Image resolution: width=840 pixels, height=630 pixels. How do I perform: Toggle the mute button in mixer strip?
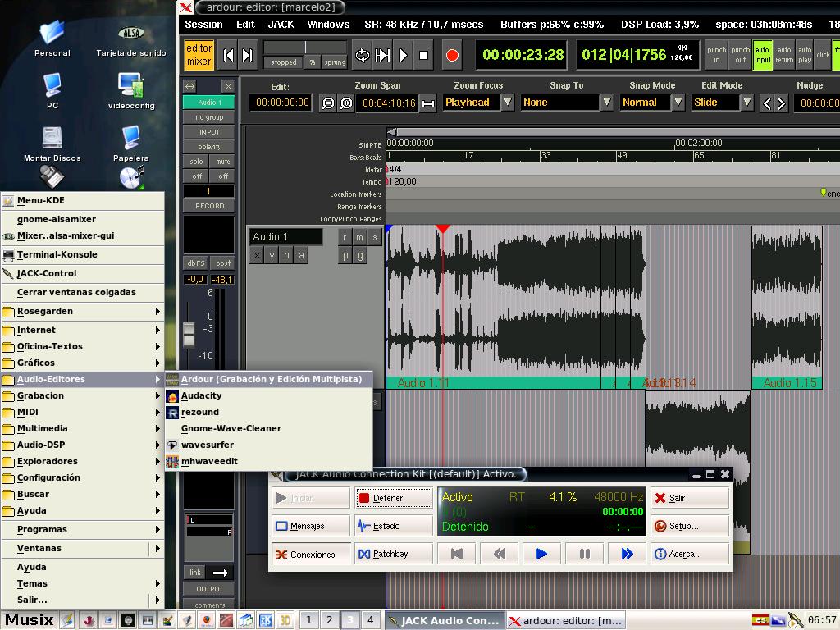(x=222, y=162)
